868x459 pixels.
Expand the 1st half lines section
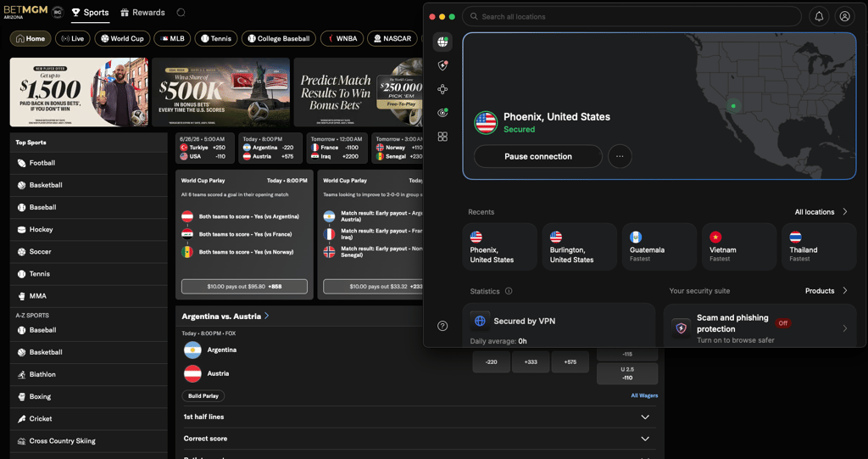[419, 417]
